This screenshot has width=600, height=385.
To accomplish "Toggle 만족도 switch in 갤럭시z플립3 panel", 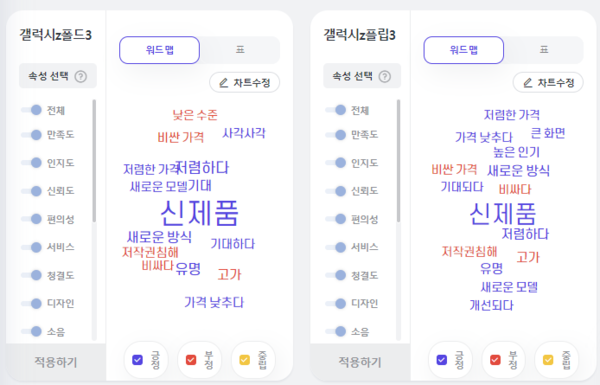I will pyautogui.click(x=336, y=135).
